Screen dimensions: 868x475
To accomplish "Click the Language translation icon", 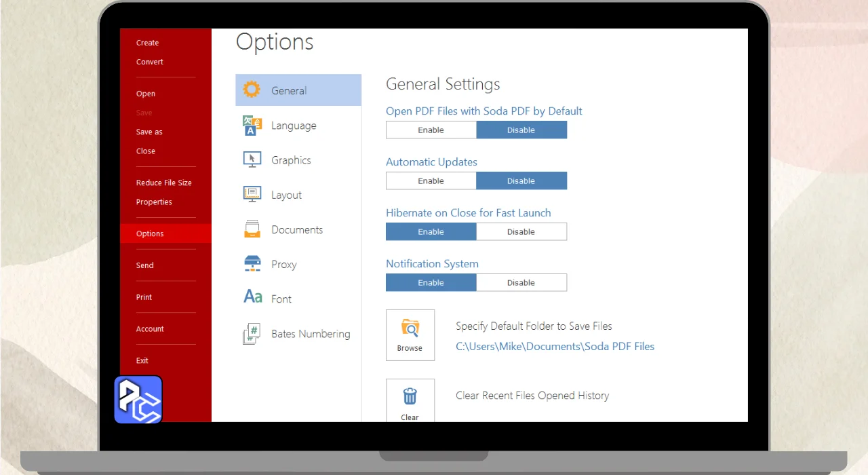I will 252,126.
